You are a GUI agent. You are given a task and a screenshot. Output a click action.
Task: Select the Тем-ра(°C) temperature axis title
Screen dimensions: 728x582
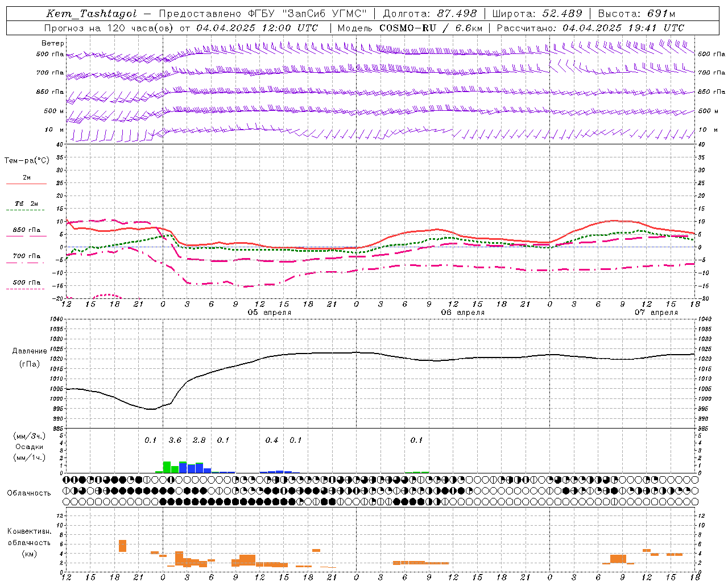tap(27, 160)
